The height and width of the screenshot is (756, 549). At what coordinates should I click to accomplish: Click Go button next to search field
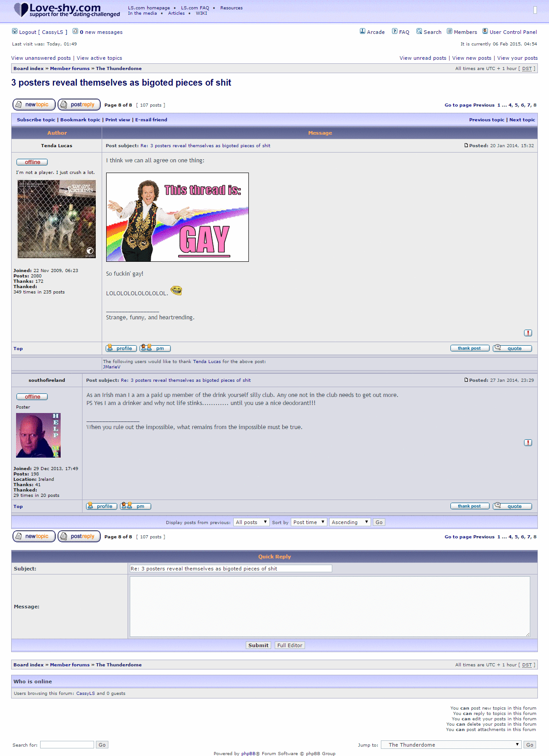102,745
